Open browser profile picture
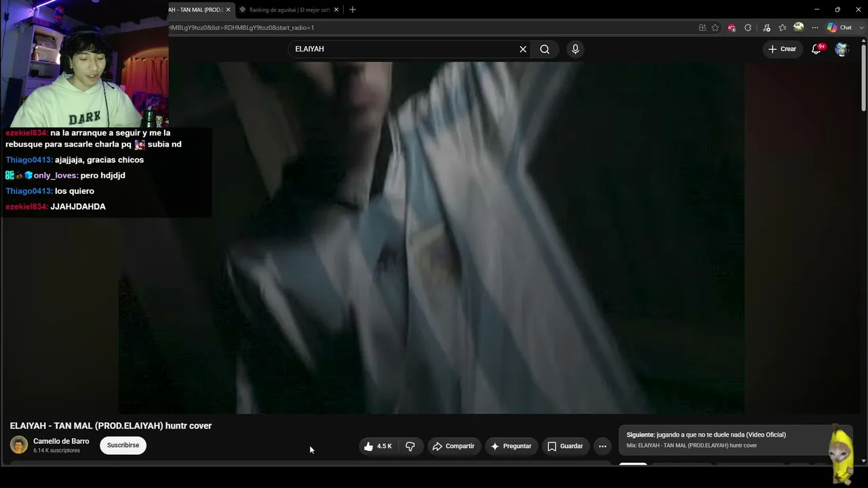868x488 pixels. [x=799, y=27]
